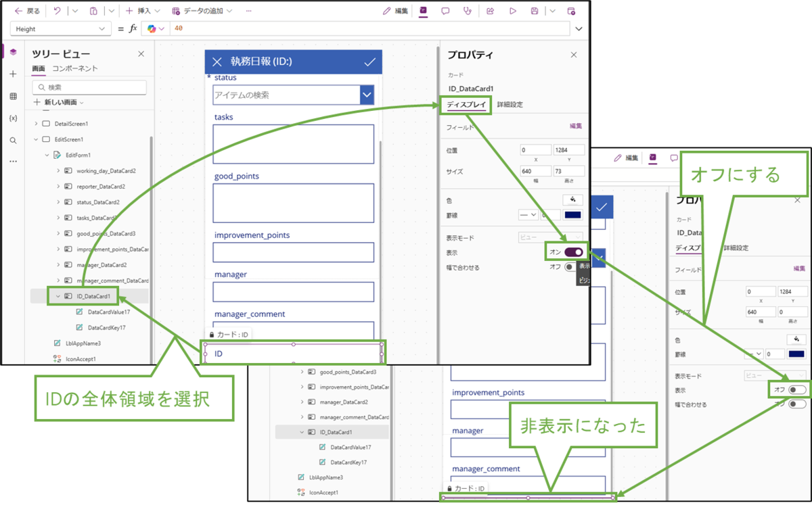
Task: Select status_DataCard2 in the tree
Action: pos(97,202)
